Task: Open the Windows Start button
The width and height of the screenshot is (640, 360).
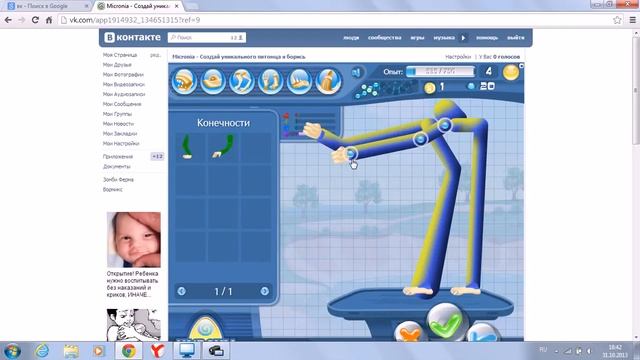Action: pos(12,351)
